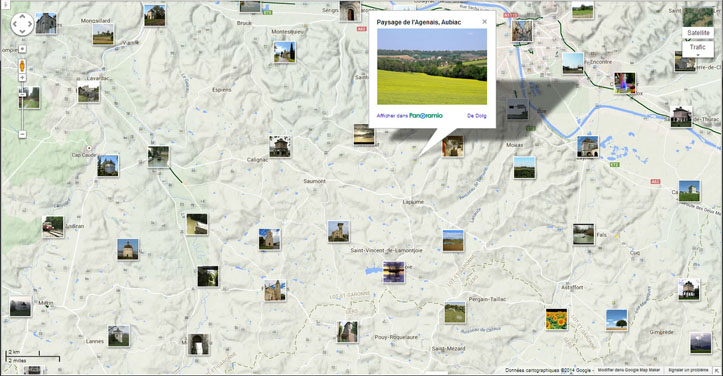The width and height of the screenshot is (723, 376).
Task: Open the tower photo above Saint-Vincent-de-Lamontjoie
Action: click(x=338, y=232)
